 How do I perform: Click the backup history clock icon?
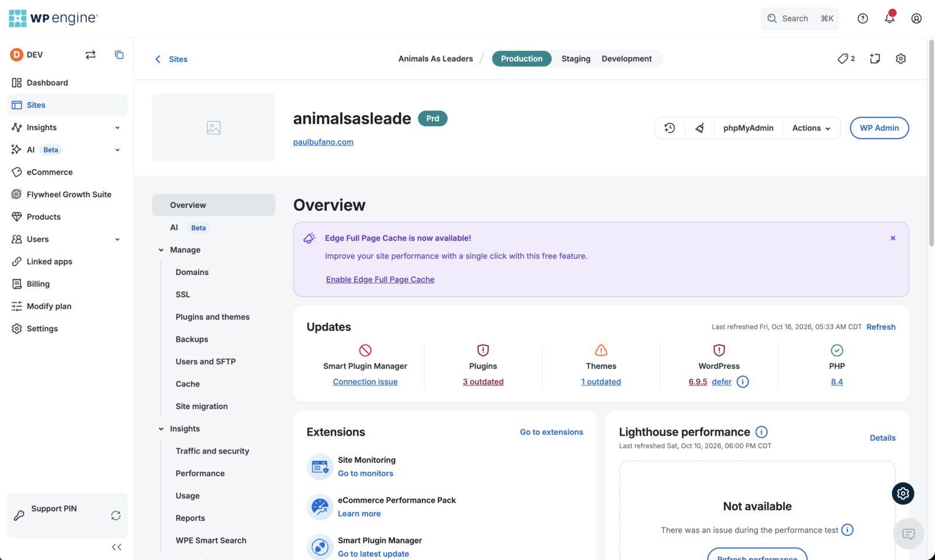(670, 128)
